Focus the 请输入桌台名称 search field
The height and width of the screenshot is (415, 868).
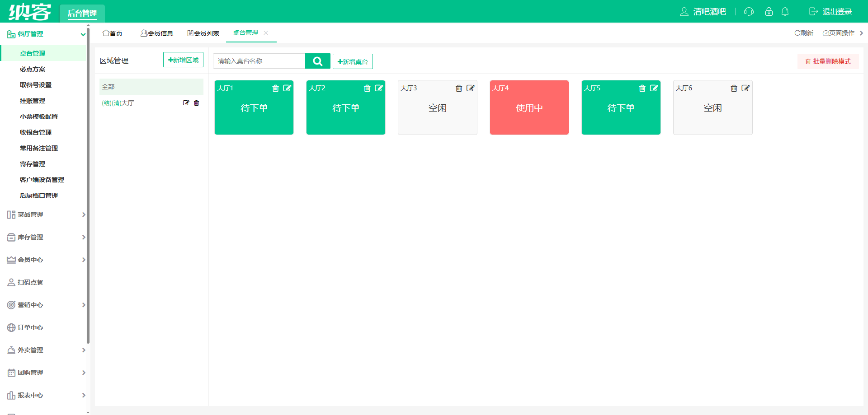coord(259,61)
